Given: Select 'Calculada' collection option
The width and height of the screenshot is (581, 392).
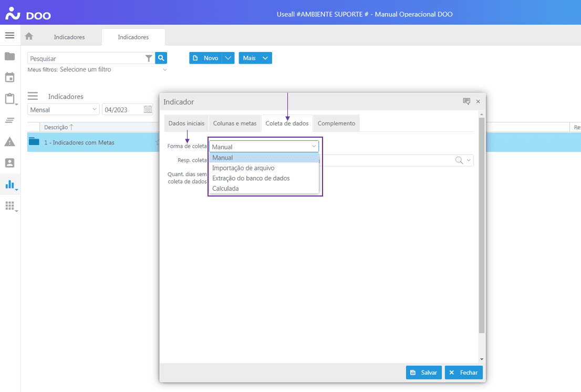Looking at the screenshot, I should point(225,188).
